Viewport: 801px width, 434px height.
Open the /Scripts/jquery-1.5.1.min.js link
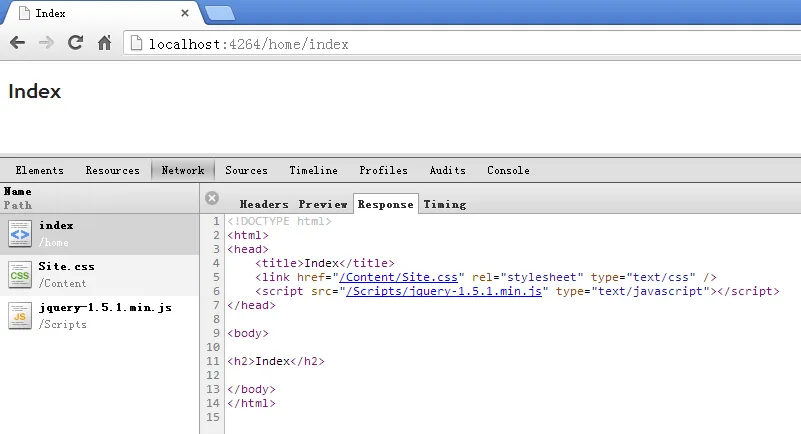[x=444, y=291]
